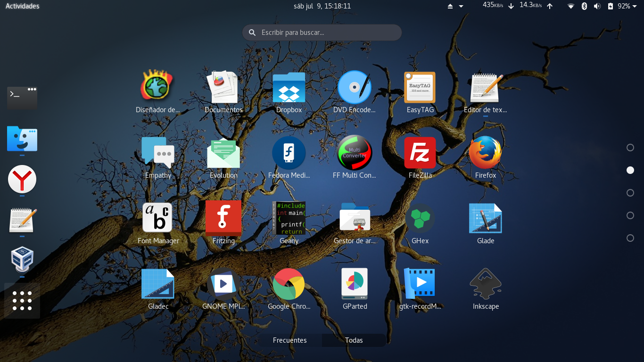Launch GNOME MPlayer app
Image resolution: width=644 pixels, height=362 pixels.
[223, 284]
